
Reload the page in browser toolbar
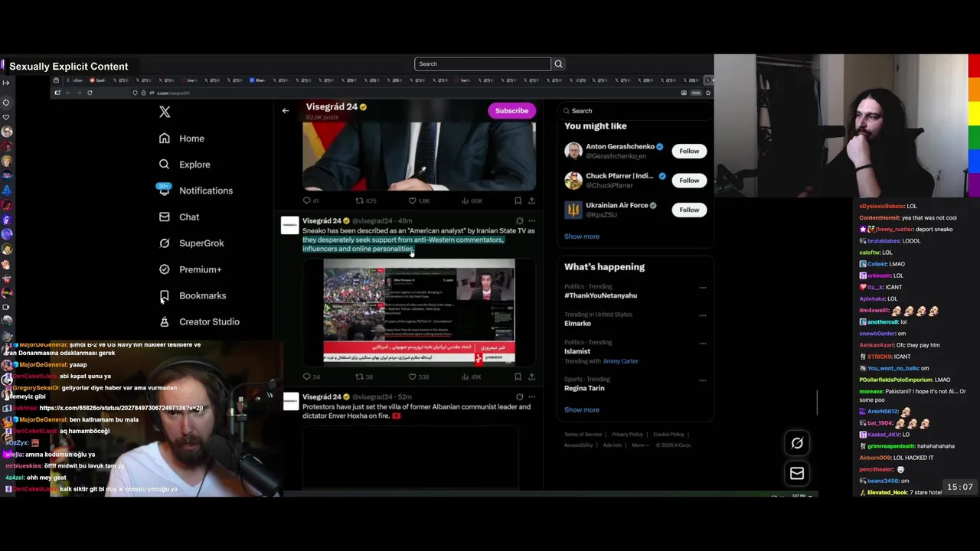click(90, 93)
